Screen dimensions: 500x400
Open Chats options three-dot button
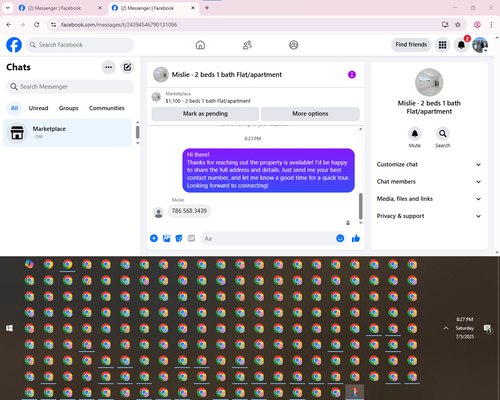[108, 67]
